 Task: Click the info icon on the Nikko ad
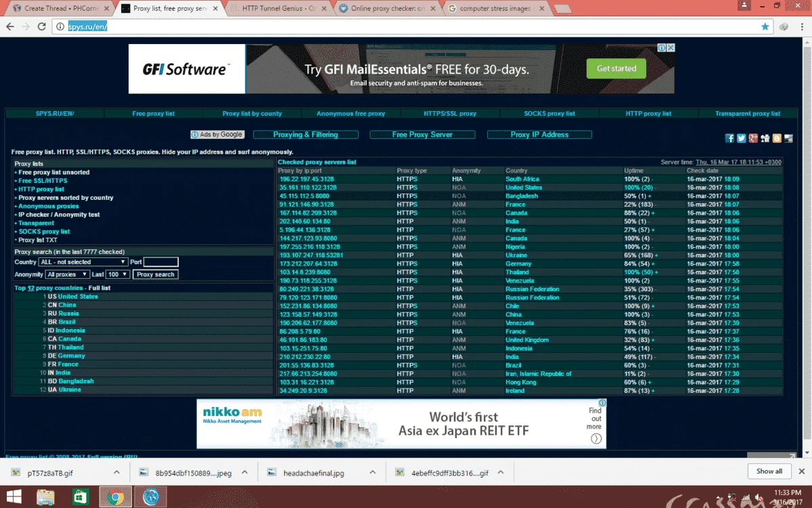click(602, 402)
